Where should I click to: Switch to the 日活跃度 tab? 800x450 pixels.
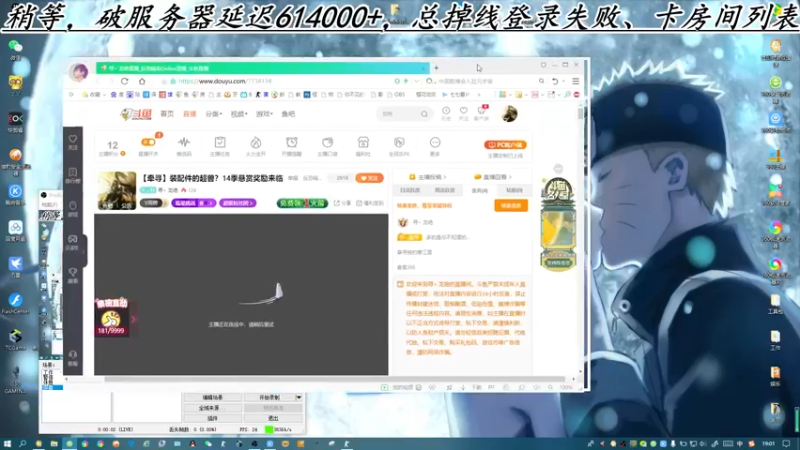(x=410, y=190)
